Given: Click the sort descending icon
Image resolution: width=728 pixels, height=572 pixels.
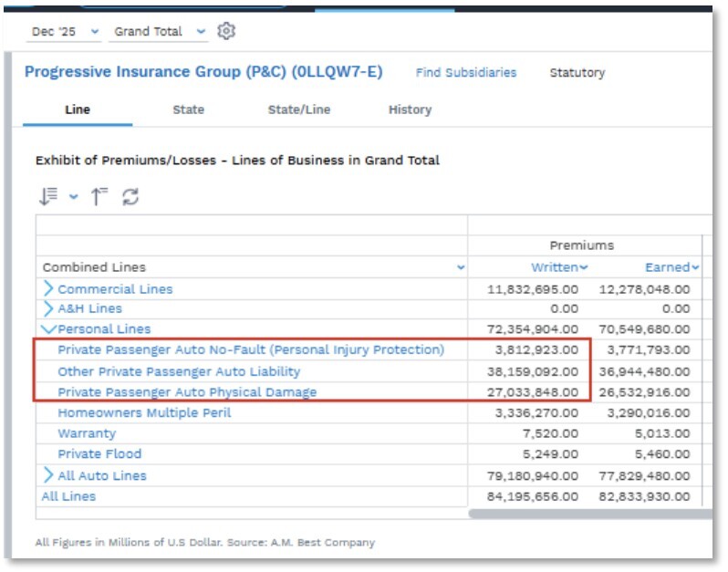Looking at the screenshot, I should tap(48, 196).
